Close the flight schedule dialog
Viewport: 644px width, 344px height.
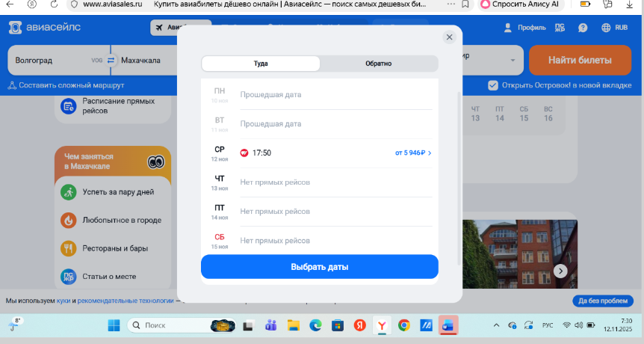pos(449,37)
